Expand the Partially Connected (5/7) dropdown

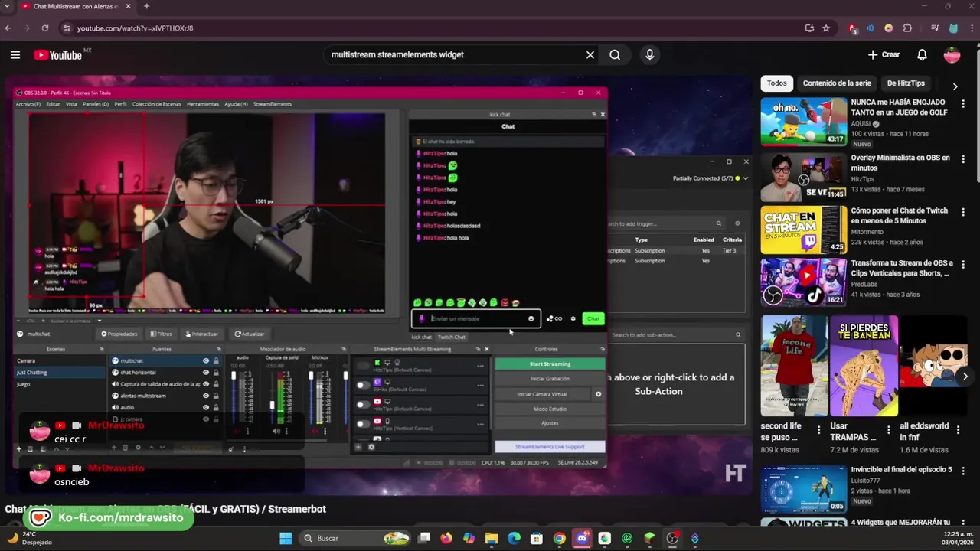[x=710, y=178]
